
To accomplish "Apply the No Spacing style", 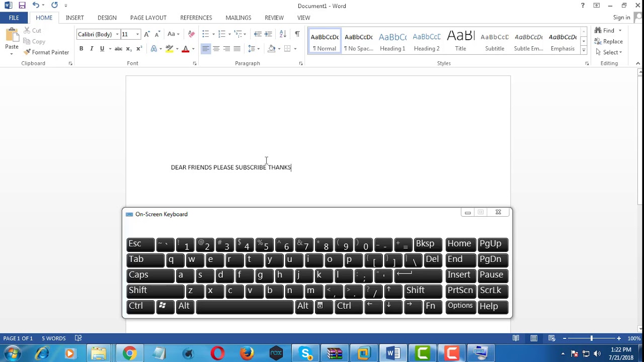I will click(x=359, y=41).
